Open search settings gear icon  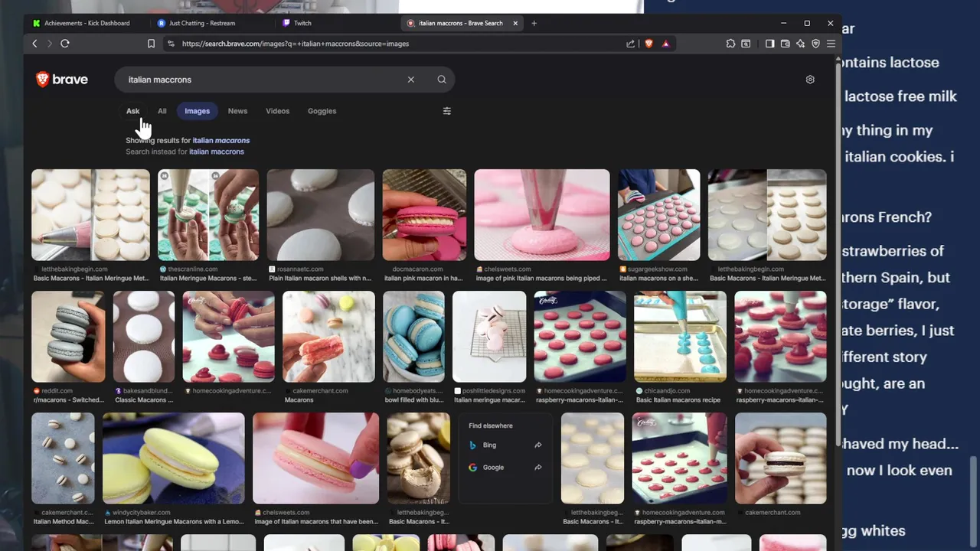[x=810, y=80]
